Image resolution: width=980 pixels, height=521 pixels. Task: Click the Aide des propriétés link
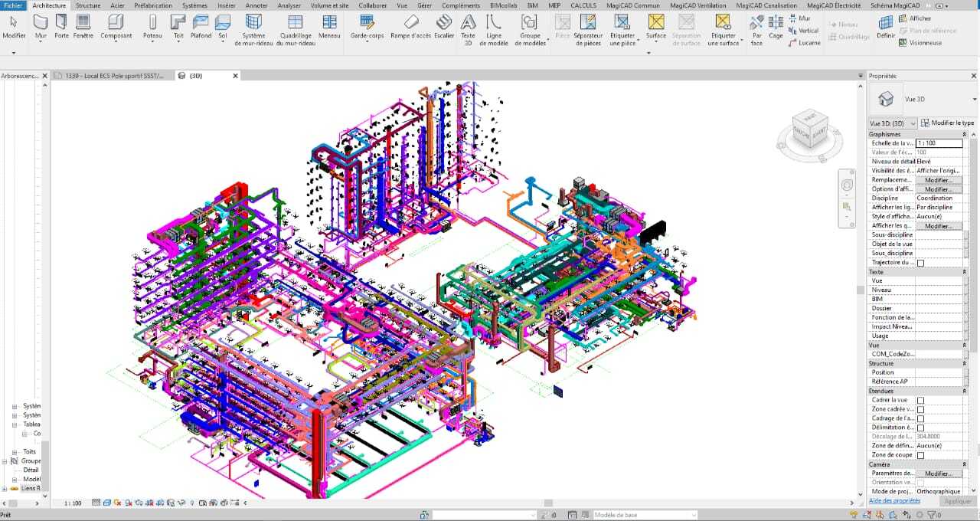(894, 501)
